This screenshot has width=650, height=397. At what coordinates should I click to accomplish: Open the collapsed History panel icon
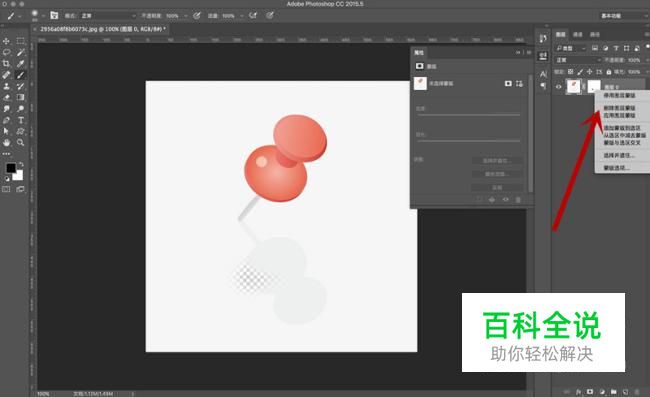coord(543,38)
